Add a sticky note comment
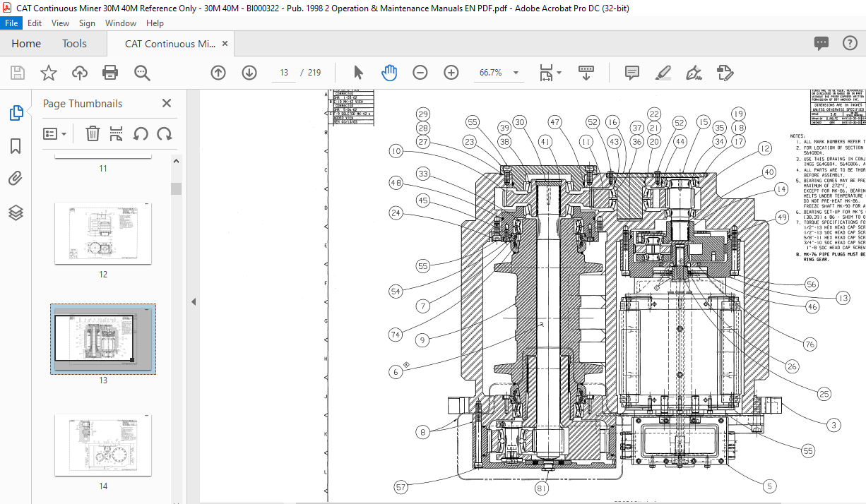866x504 pixels. pos(632,73)
